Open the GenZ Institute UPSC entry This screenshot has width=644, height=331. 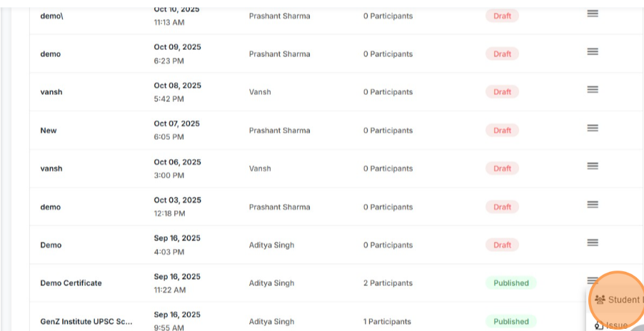point(86,322)
